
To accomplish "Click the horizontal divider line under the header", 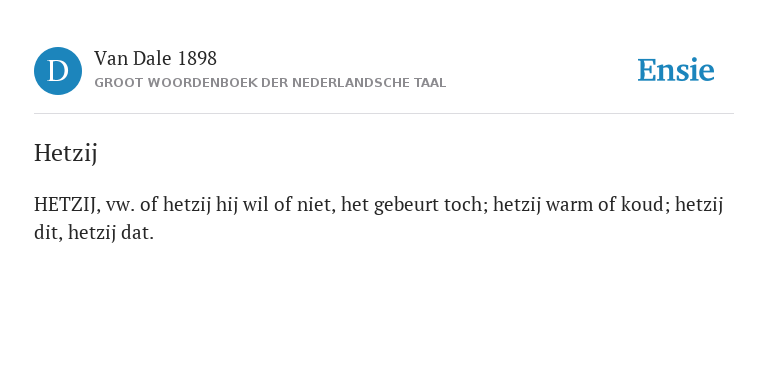I will (x=384, y=114).
